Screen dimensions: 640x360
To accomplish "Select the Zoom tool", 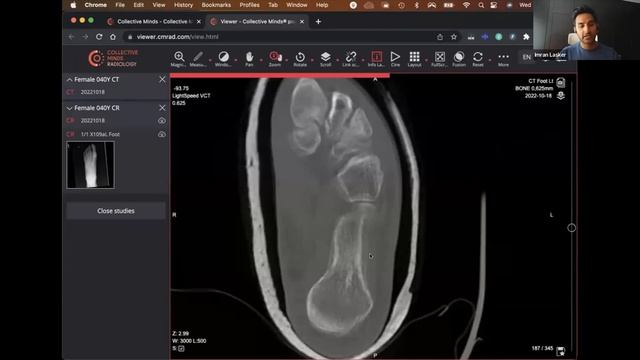I will coord(275,58).
